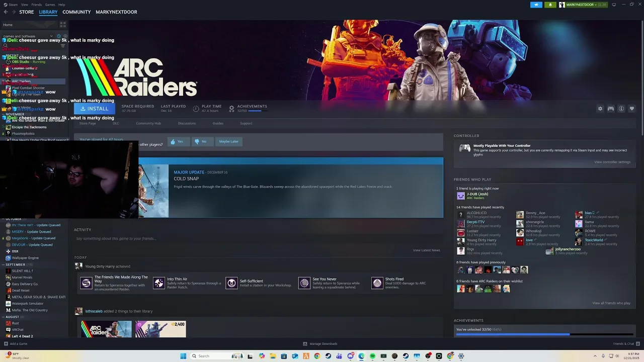Open Friends & Chat
The height and width of the screenshot is (362, 644).
click(626, 344)
